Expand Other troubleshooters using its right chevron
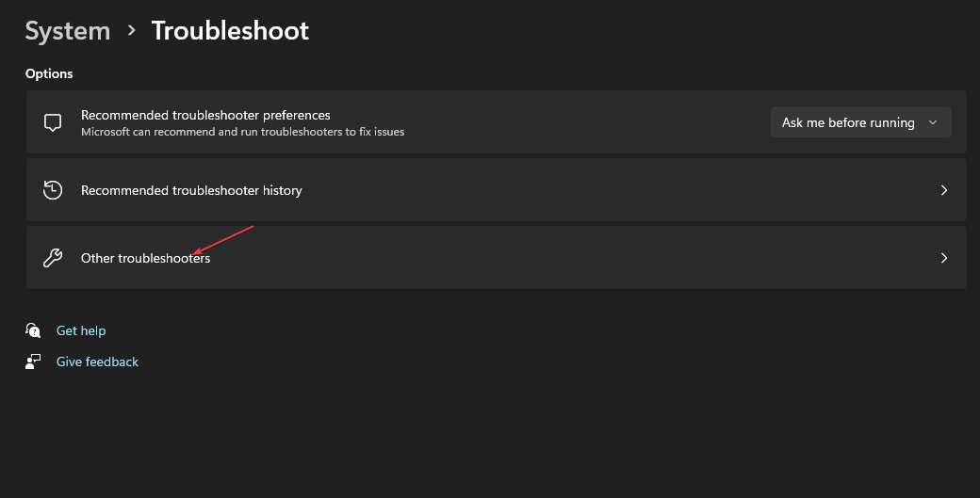Screen dimensions: 980x498 tap(943, 258)
